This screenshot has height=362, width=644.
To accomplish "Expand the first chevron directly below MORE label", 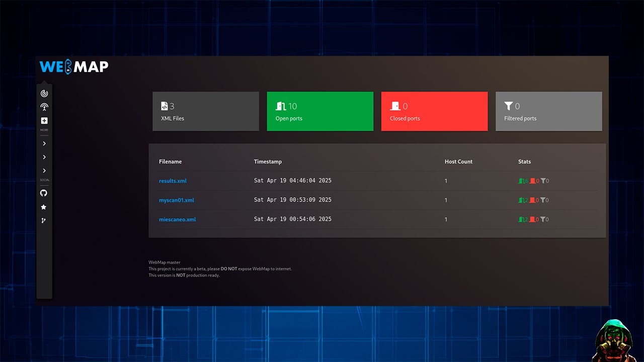I will [44, 144].
